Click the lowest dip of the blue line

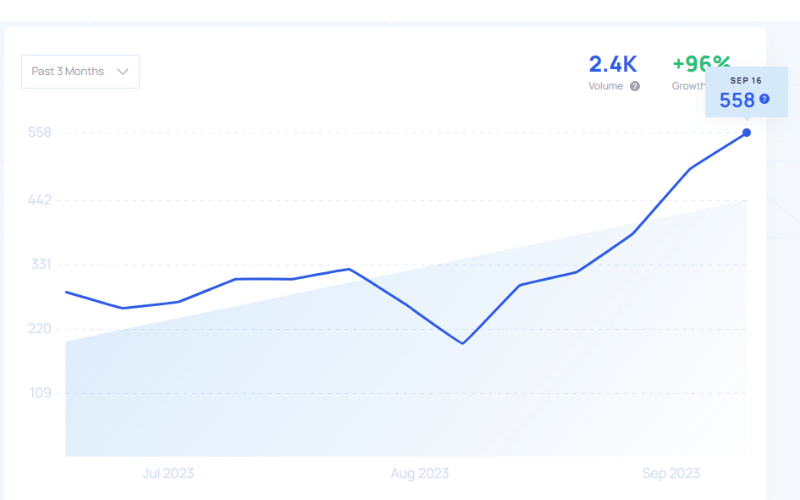coord(462,343)
